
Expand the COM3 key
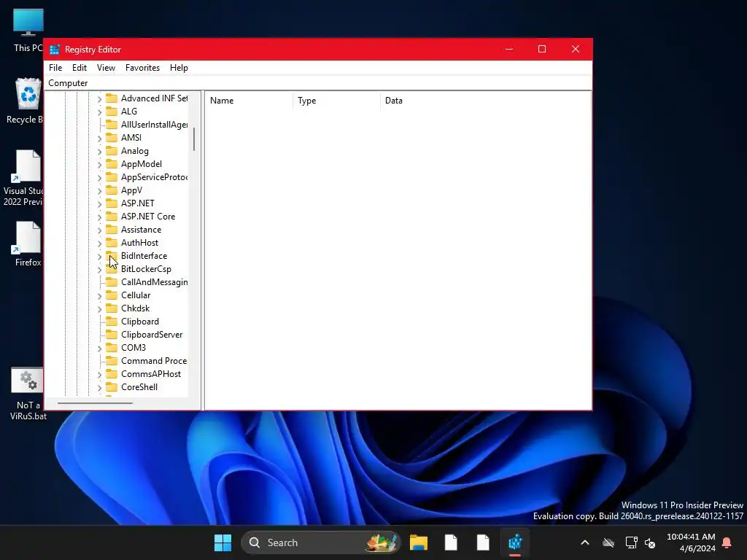coord(99,348)
